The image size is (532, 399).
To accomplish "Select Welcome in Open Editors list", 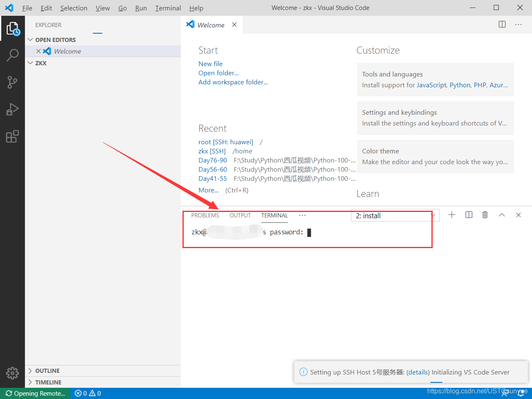I will [103, 51].
